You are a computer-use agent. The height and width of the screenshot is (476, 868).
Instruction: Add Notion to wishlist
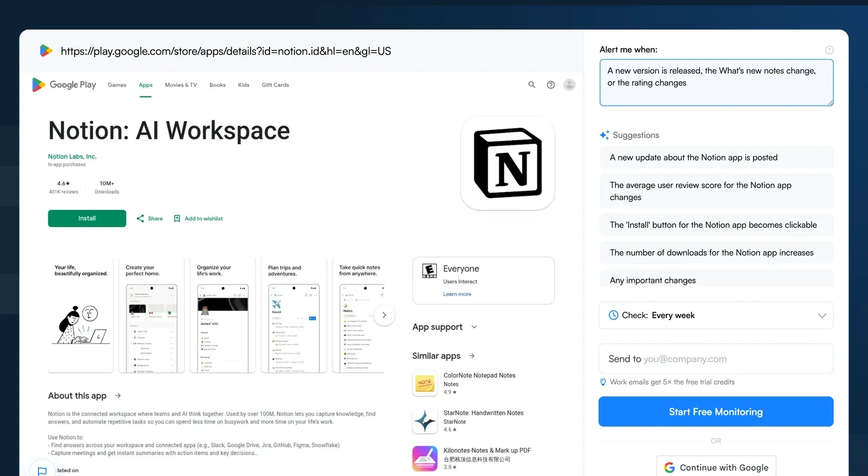[198, 218]
